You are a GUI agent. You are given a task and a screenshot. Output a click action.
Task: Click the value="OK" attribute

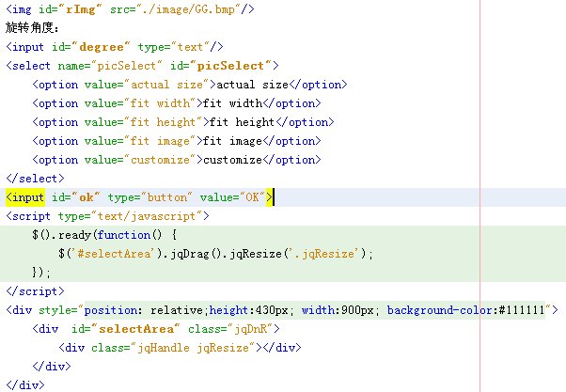point(232,197)
